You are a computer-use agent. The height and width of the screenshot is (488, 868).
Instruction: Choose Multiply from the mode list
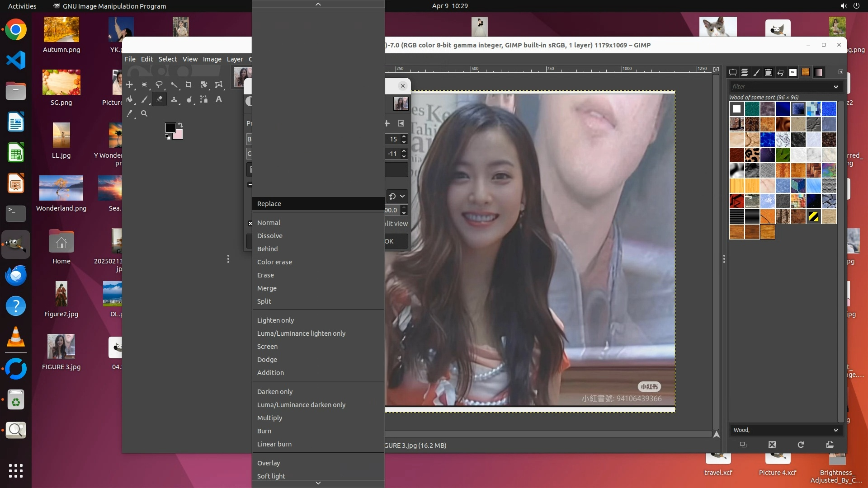point(269,418)
